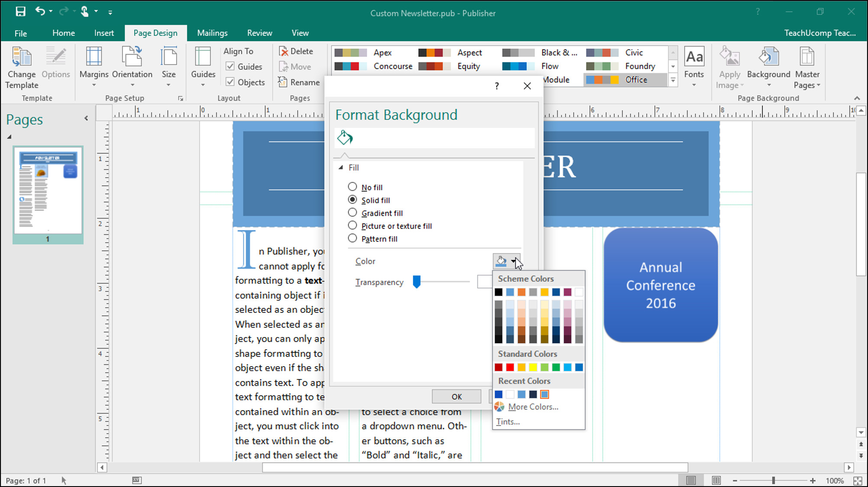
Task: Toggle the Gradient fill option
Action: [x=352, y=213]
